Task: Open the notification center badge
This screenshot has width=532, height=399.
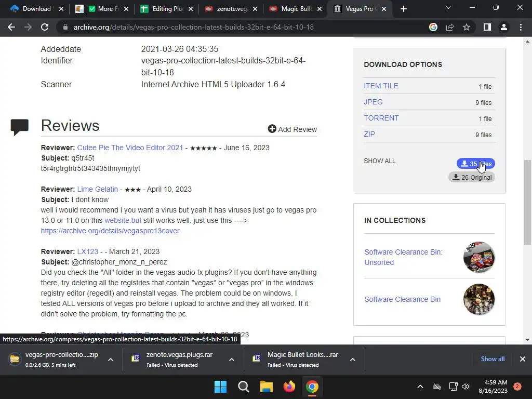Action: [x=517, y=386]
